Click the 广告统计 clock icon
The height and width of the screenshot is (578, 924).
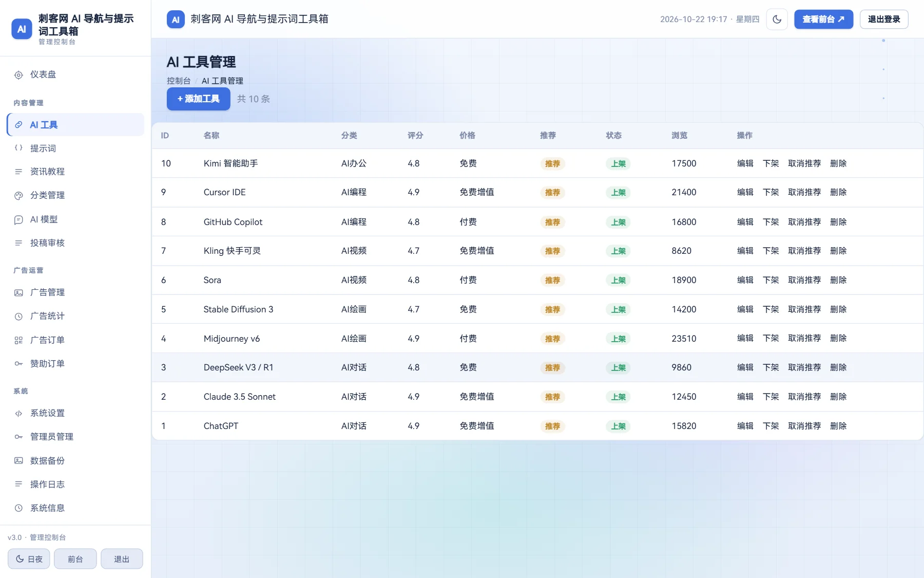point(18,316)
